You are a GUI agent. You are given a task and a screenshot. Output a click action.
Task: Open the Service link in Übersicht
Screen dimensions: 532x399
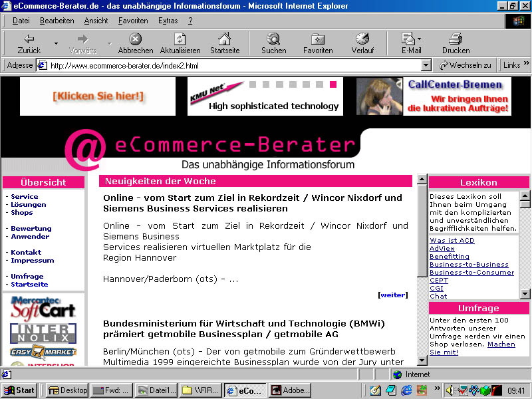click(x=25, y=196)
